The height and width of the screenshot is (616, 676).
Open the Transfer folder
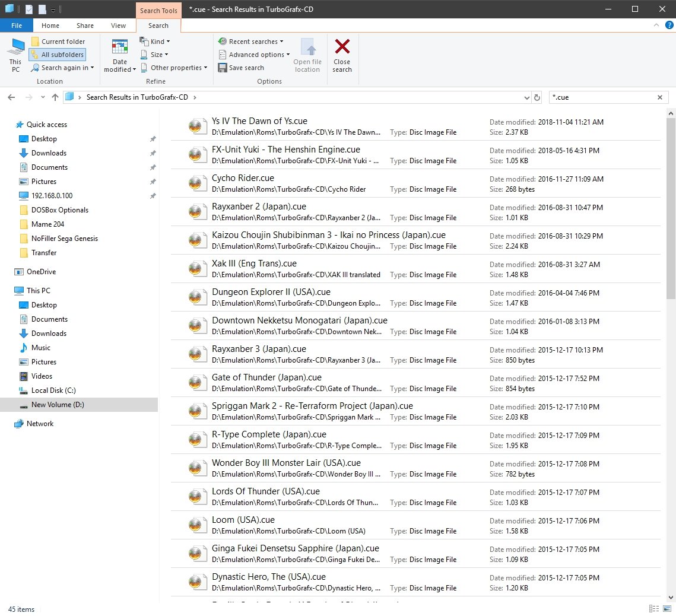(43, 253)
